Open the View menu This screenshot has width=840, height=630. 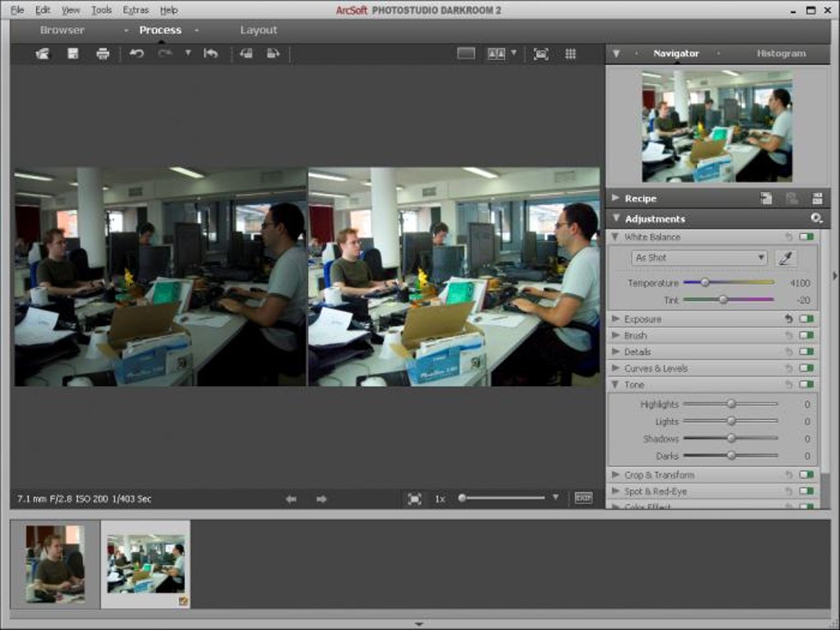pos(71,10)
